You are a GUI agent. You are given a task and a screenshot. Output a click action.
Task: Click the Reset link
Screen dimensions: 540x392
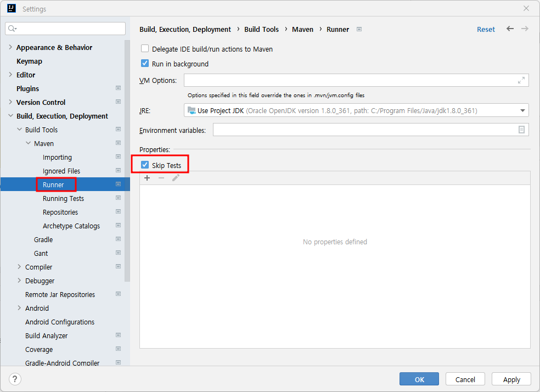pyautogui.click(x=486, y=29)
